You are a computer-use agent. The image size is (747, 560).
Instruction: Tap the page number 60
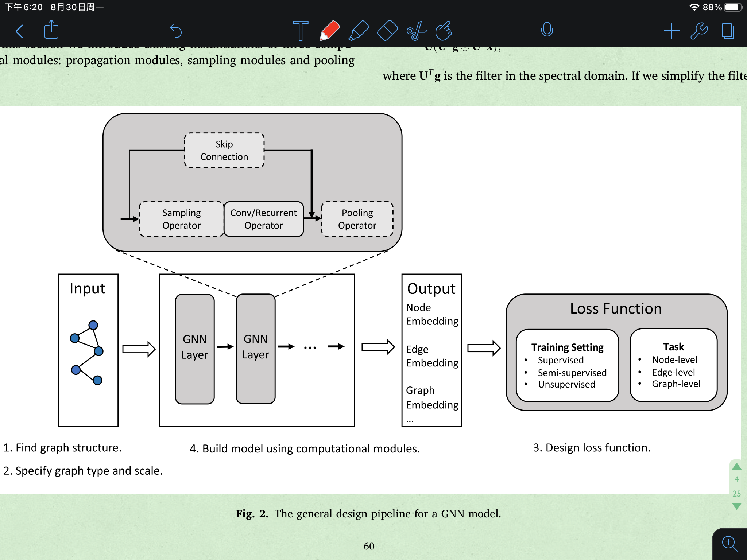click(369, 546)
